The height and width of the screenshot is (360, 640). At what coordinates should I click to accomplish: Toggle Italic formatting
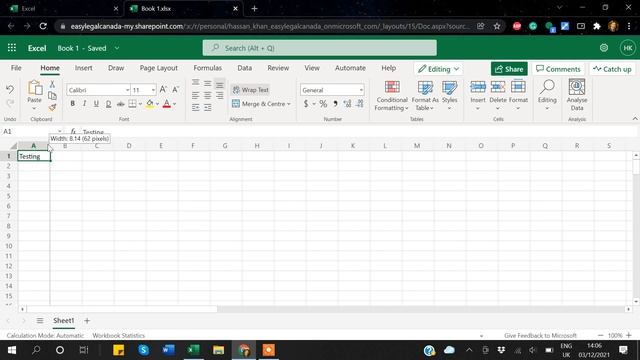(x=84, y=104)
